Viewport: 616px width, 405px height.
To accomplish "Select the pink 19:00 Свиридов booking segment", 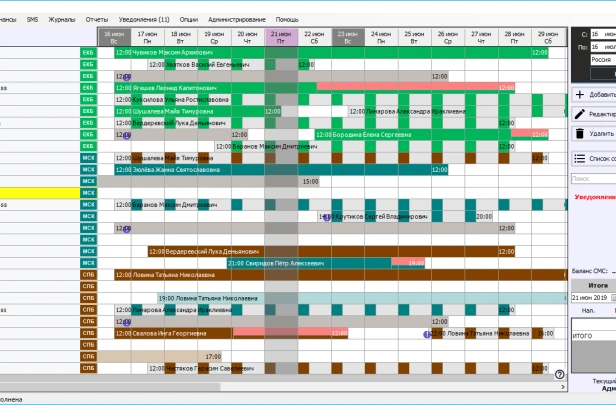I will (x=408, y=262).
